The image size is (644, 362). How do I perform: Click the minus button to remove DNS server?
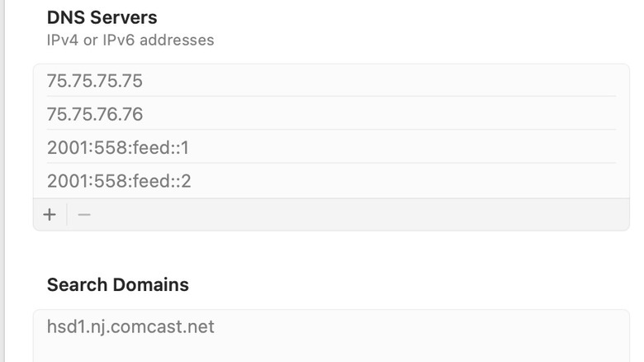tap(83, 215)
